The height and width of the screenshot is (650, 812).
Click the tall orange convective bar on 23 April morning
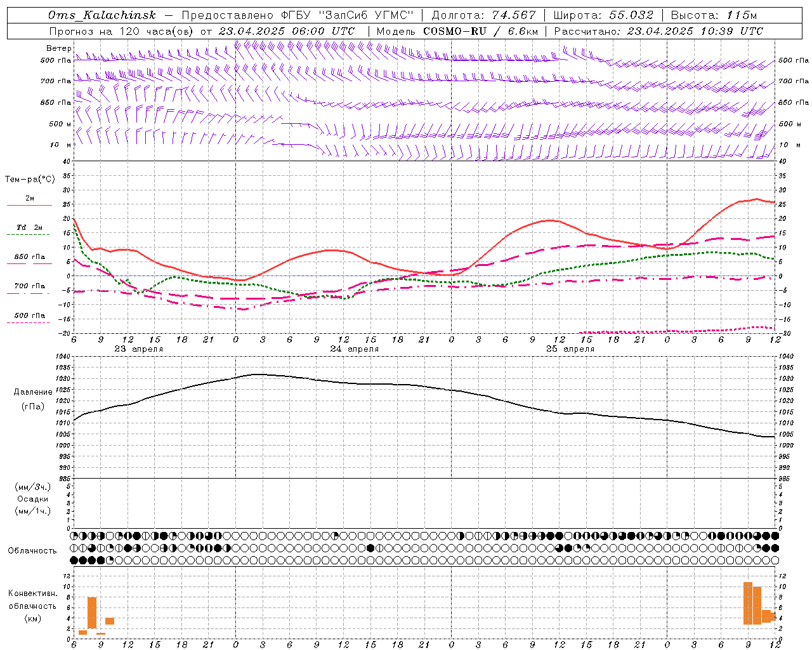click(92, 613)
